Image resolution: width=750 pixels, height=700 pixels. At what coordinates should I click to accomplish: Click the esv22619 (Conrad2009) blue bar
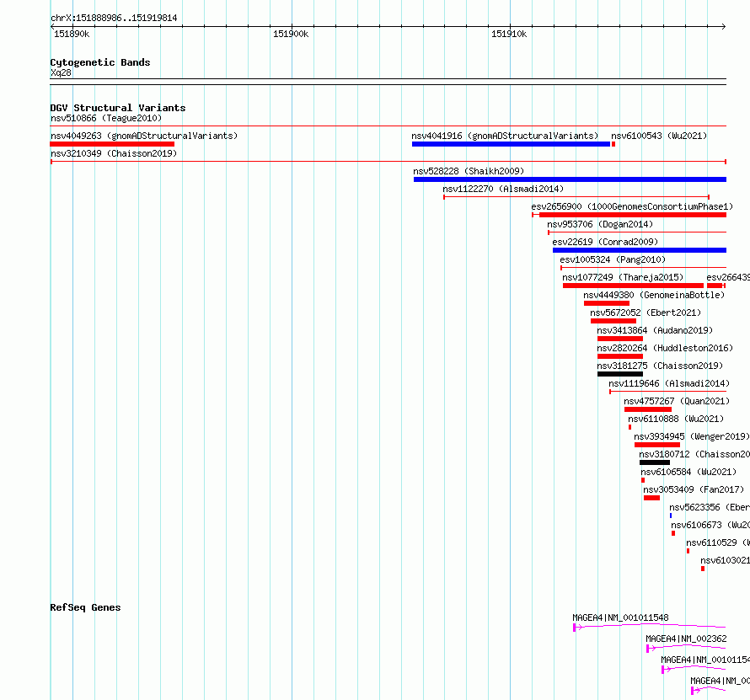click(x=639, y=250)
